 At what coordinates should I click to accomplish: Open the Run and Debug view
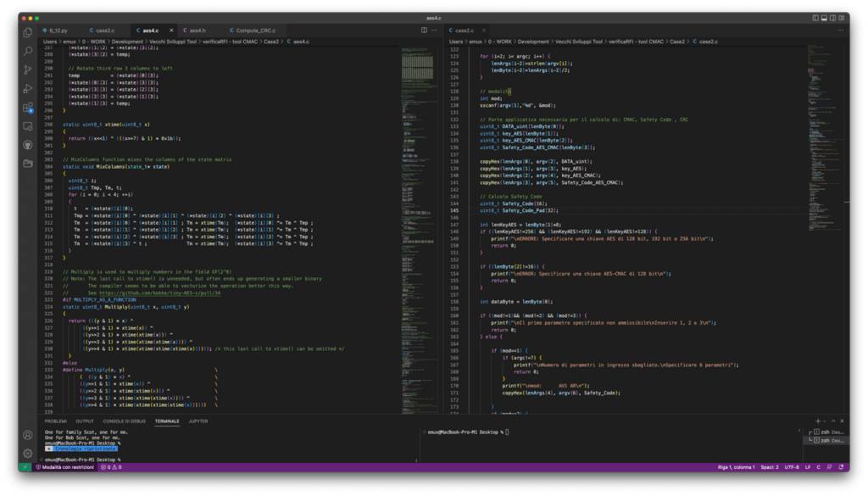pyautogui.click(x=28, y=88)
